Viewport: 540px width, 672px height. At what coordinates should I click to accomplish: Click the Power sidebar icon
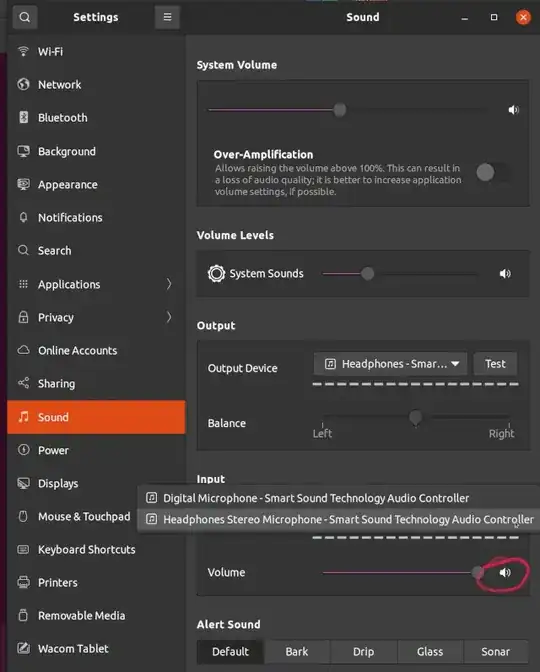tap(23, 450)
